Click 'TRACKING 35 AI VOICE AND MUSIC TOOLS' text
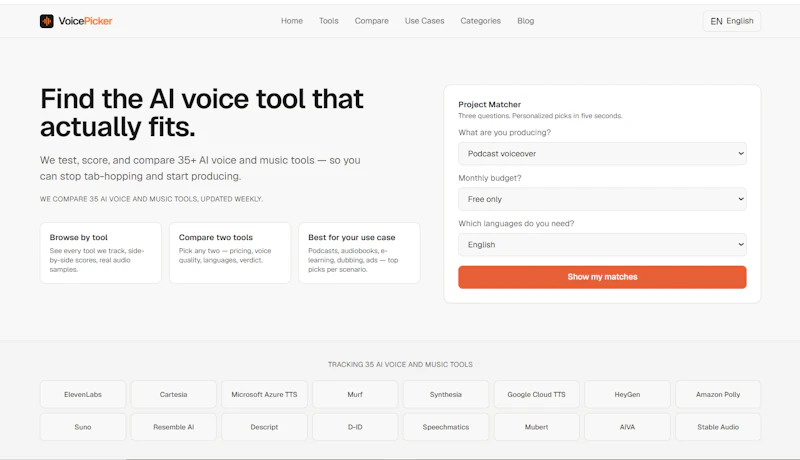This screenshot has height=460, width=800. (400, 365)
